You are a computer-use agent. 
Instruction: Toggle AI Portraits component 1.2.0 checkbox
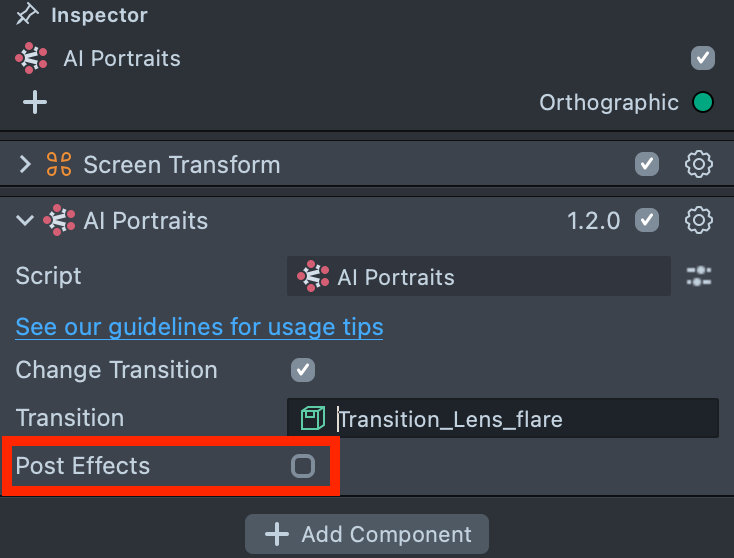[x=647, y=220]
